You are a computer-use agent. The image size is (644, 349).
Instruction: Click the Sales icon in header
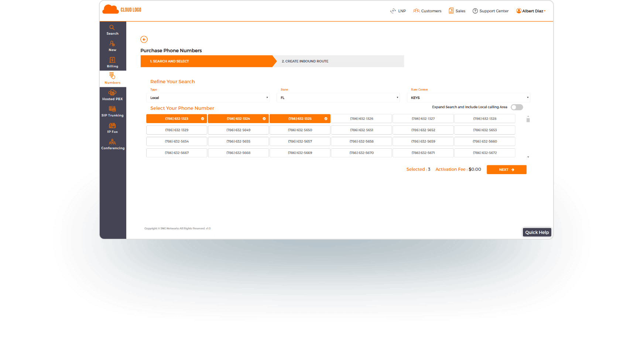pyautogui.click(x=451, y=11)
